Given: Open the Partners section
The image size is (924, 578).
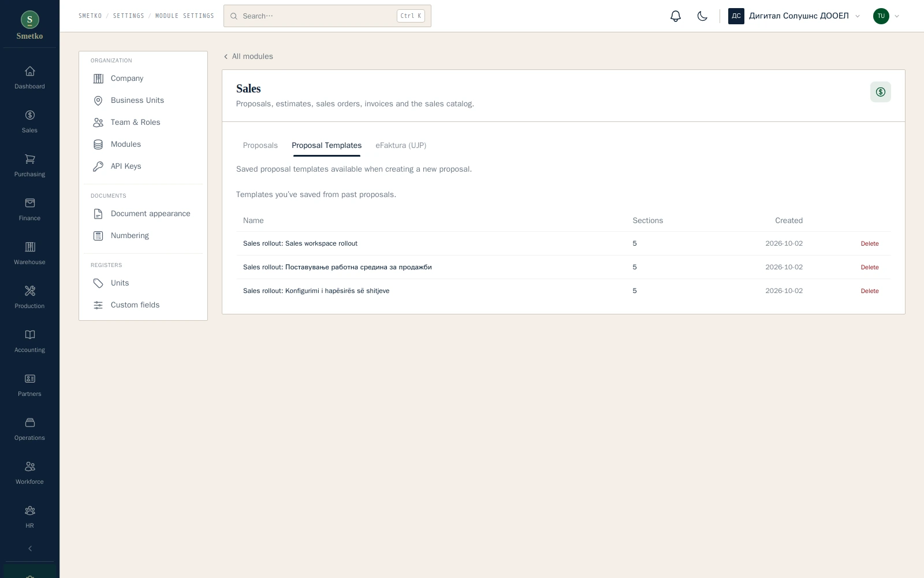Looking at the screenshot, I should [29, 386].
